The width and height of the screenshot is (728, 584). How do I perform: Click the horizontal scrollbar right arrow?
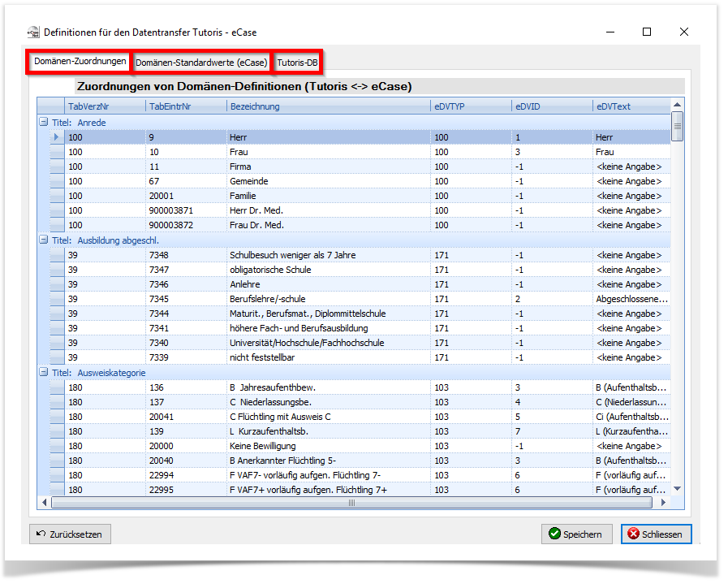(663, 502)
